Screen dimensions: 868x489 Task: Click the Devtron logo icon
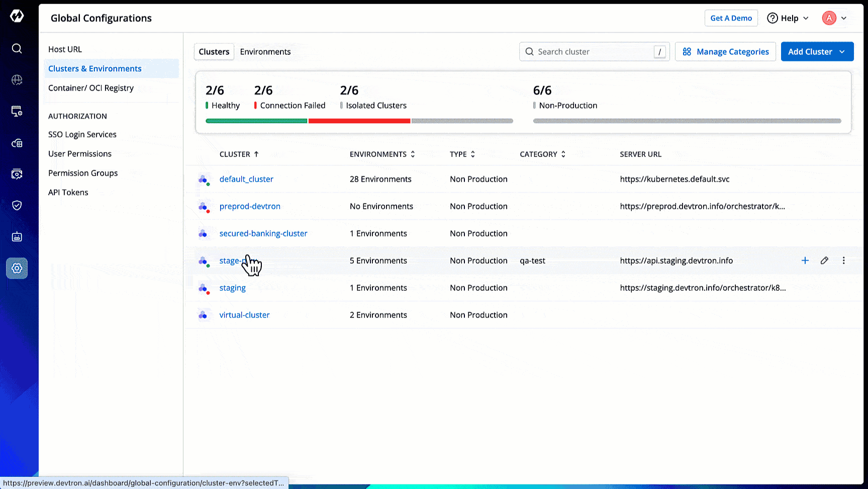[x=17, y=16]
